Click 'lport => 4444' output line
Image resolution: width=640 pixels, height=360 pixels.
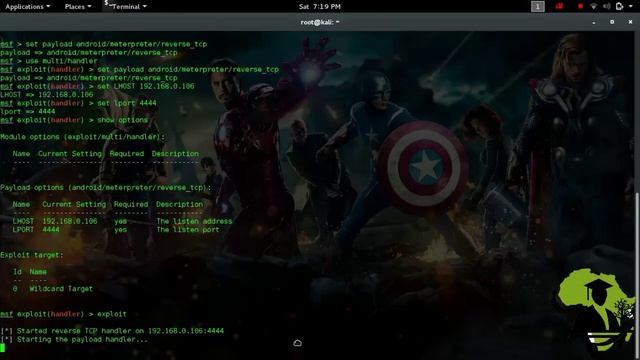[x=28, y=111]
